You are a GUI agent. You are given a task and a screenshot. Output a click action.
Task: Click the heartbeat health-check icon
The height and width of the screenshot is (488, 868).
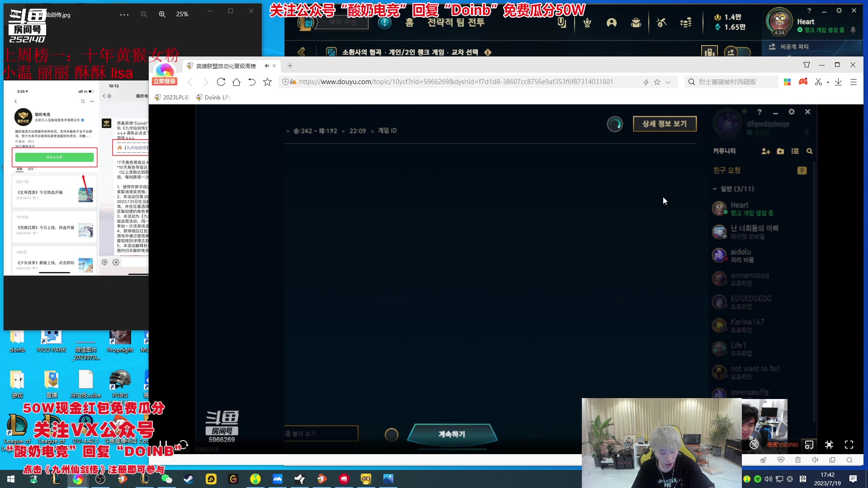click(x=781, y=460)
